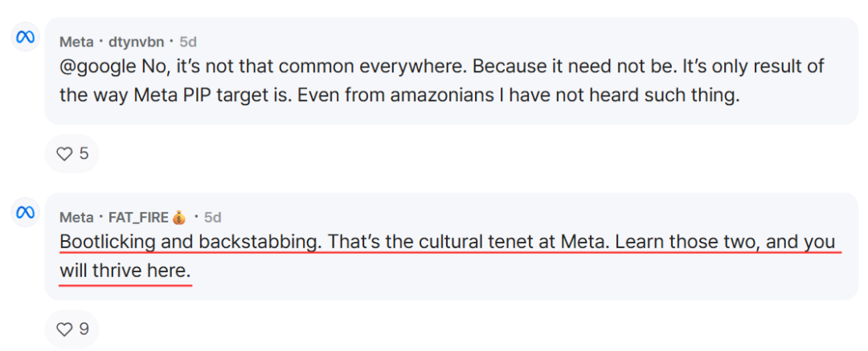Open the dtynvbn user profile
The image size is (868, 351).
coord(134,42)
